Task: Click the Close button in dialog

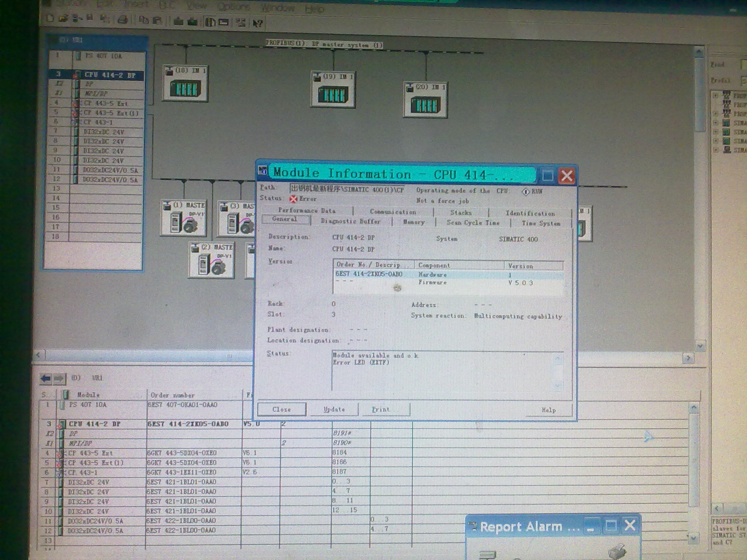Action: pyautogui.click(x=282, y=409)
